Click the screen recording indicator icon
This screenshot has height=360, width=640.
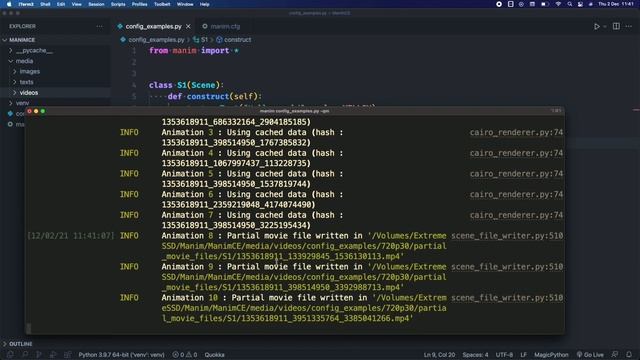point(499,4)
